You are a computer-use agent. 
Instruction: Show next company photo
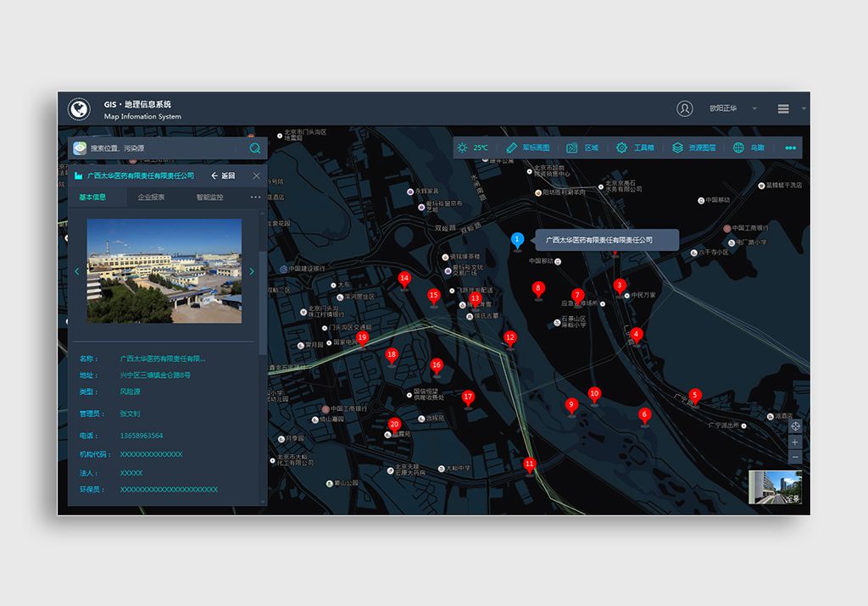pyautogui.click(x=252, y=271)
